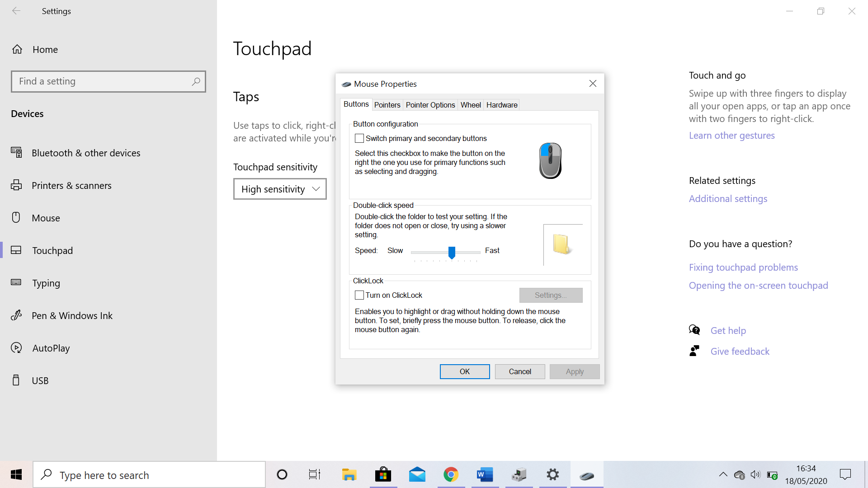Open Bluetooth & other devices settings
Viewport: 868px width, 488px height.
86,153
